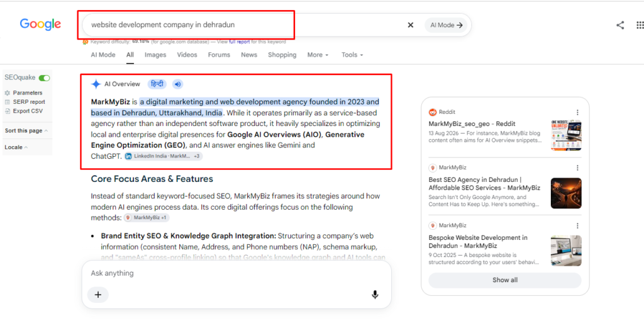Click the Brand Entity SEO & Knowledge Graph Integration text
The width and height of the screenshot is (644, 323).
189,236
